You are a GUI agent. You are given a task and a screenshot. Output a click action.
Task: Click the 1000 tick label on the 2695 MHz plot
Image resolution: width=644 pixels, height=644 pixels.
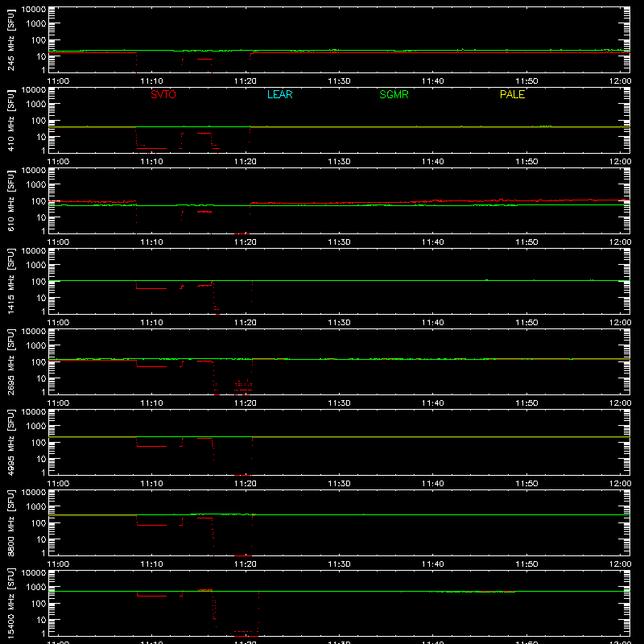point(36,346)
